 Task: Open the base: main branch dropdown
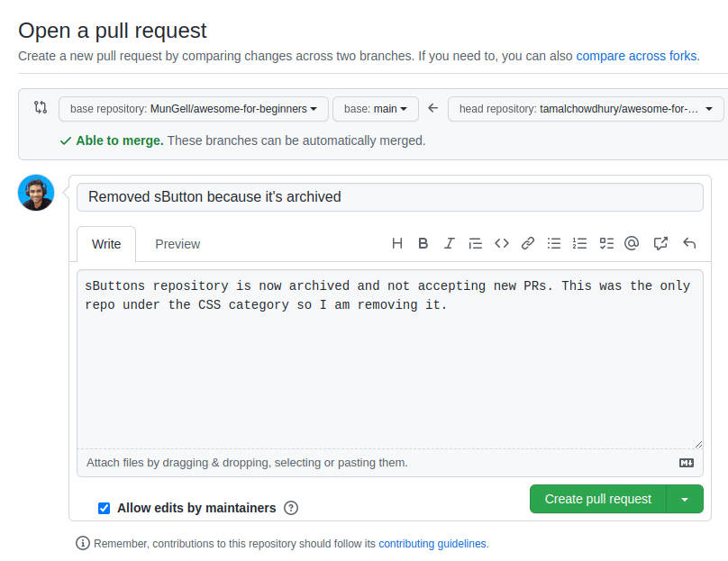(x=375, y=109)
